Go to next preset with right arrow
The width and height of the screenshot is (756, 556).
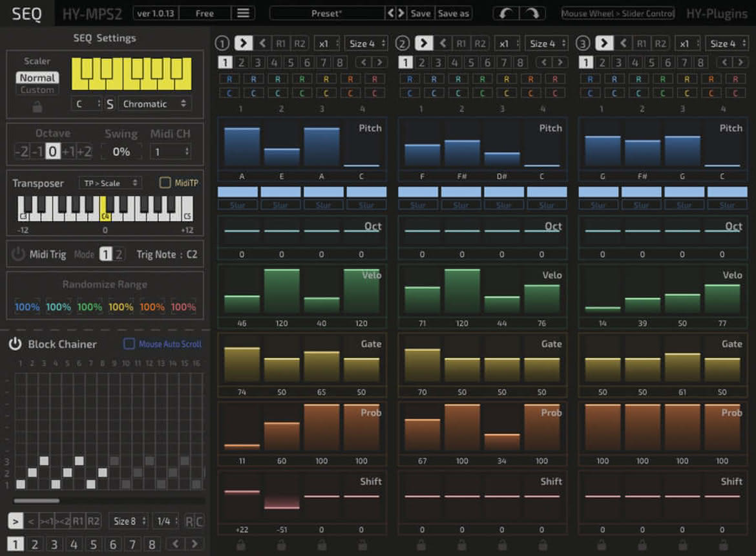(401, 13)
